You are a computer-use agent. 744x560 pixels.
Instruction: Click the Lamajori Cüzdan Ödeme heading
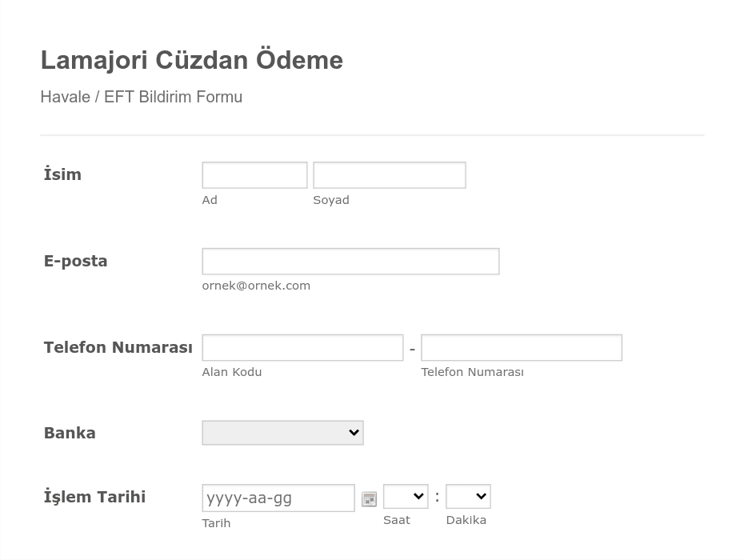pyautogui.click(x=192, y=60)
